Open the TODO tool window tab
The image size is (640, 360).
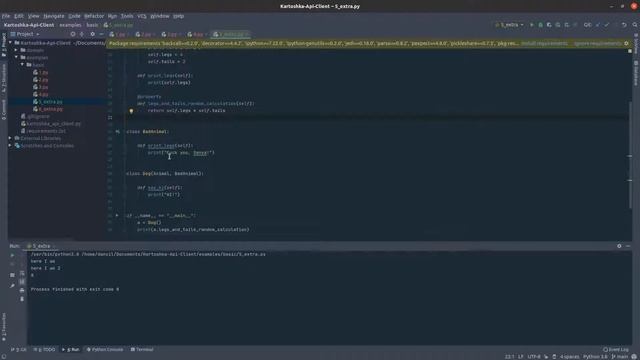tap(44, 350)
